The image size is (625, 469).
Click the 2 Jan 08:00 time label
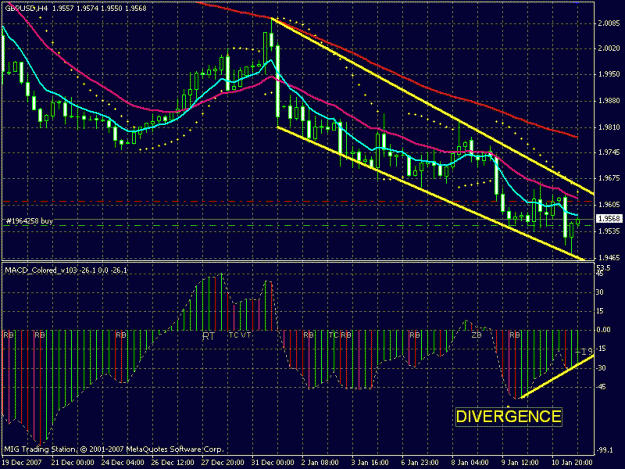pos(320,463)
